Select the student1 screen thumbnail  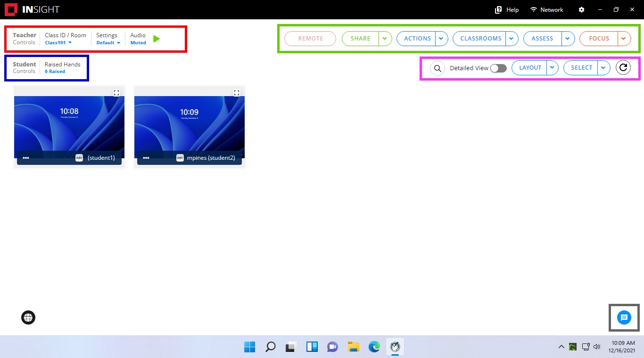(69, 123)
